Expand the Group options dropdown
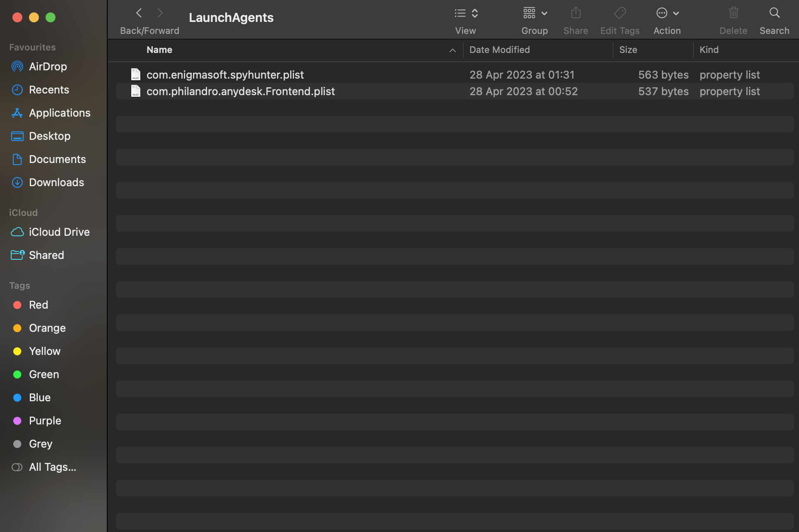799x532 pixels. (534, 13)
